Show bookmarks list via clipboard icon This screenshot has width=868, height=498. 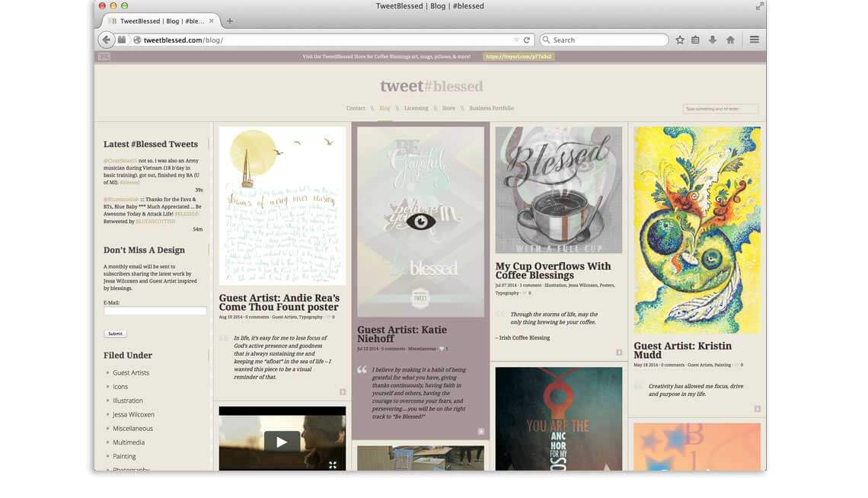[695, 40]
